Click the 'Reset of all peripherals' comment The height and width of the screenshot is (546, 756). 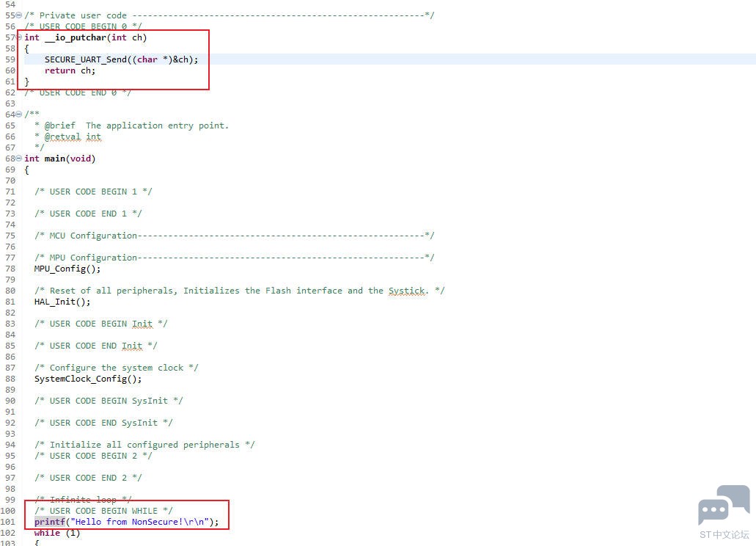pyautogui.click(x=240, y=291)
